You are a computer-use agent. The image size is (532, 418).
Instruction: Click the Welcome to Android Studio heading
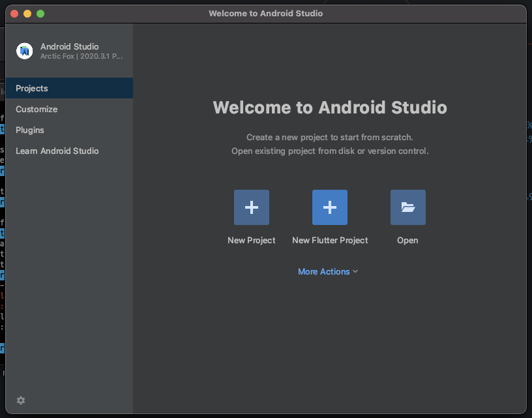[330, 108]
